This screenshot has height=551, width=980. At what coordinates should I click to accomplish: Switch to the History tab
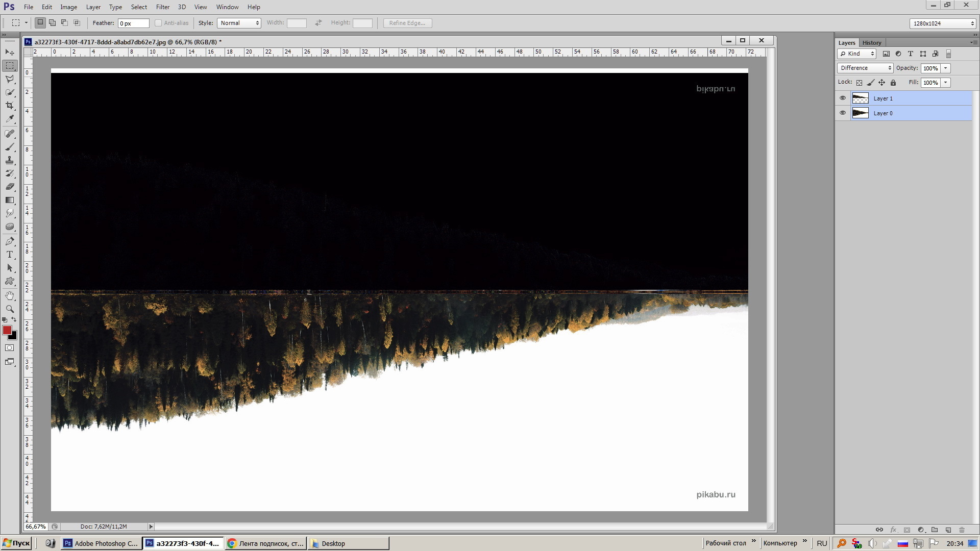(x=872, y=43)
